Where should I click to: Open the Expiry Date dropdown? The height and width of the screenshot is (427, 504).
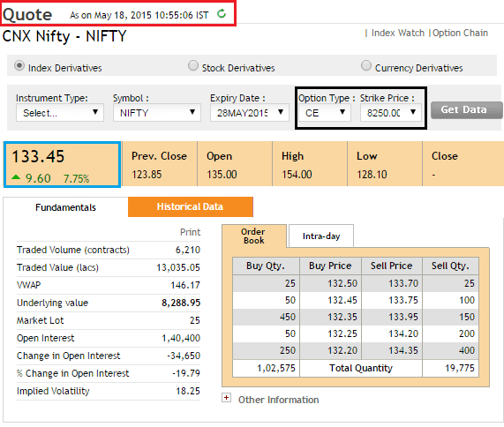click(250, 112)
